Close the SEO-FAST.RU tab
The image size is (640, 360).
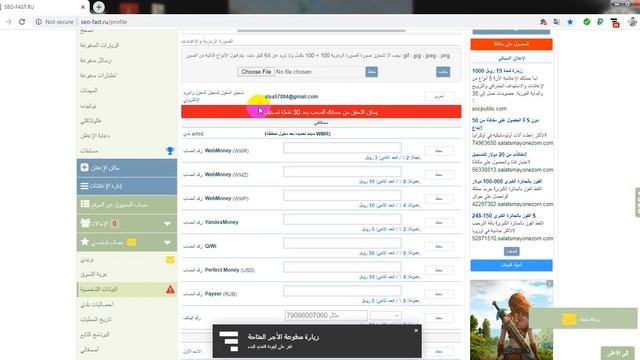pyautogui.click(x=83, y=7)
